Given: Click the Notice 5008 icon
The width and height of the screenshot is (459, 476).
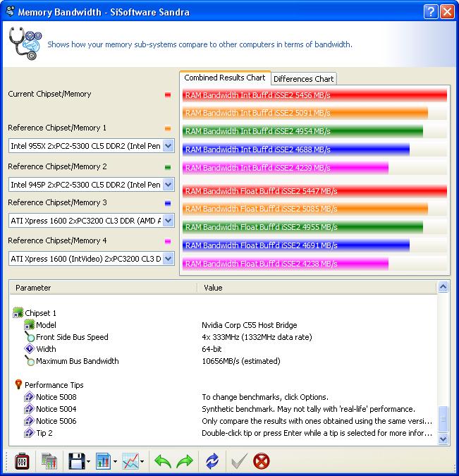Looking at the screenshot, I should click(x=30, y=397).
